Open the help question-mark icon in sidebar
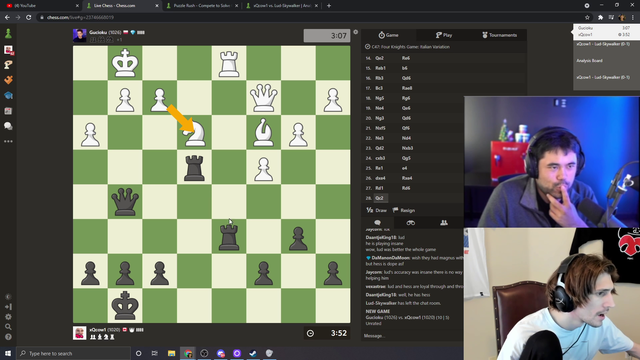640x360 pixels. tap(8, 337)
